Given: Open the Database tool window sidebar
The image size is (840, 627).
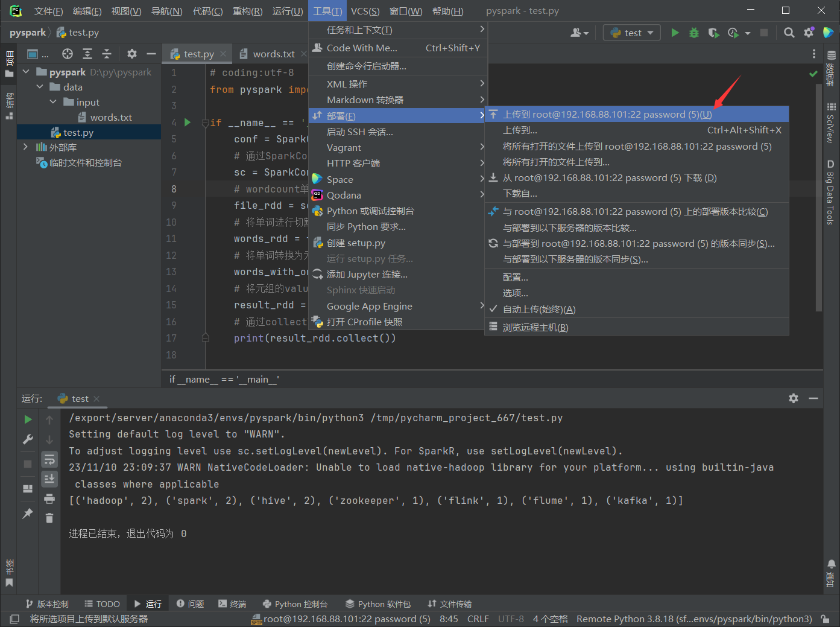Looking at the screenshot, I should [831, 68].
